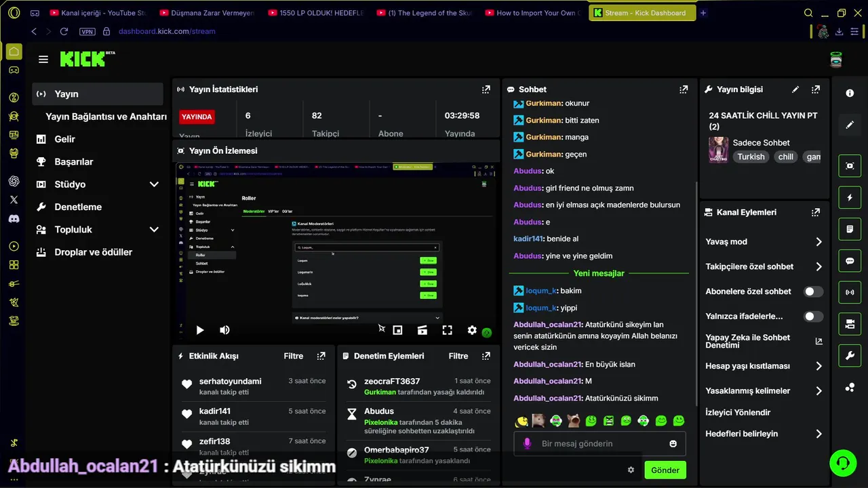Toggle the VPN badge in address bar
The width and height of the screenshot is (868, 488).
pos(87,31)
